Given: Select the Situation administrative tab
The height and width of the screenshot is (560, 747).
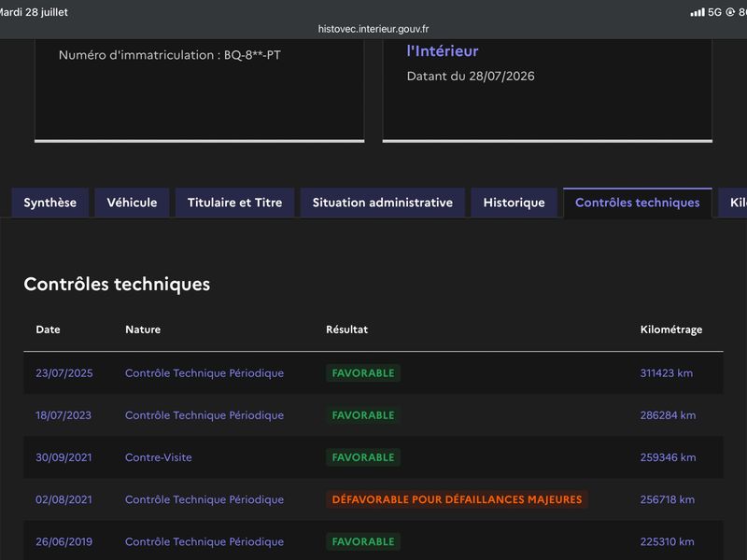Looking at the screenshot, I should [x=383, y=203].
